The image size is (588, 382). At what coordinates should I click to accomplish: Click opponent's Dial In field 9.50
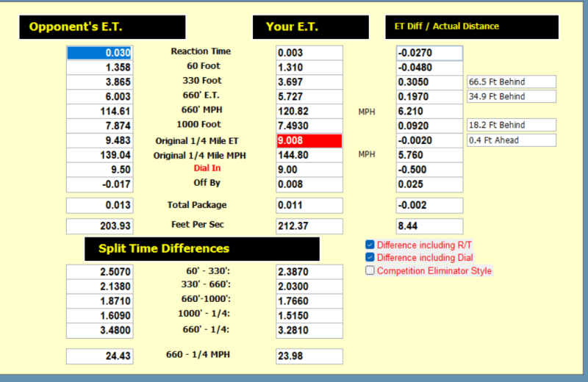point(100,170)
